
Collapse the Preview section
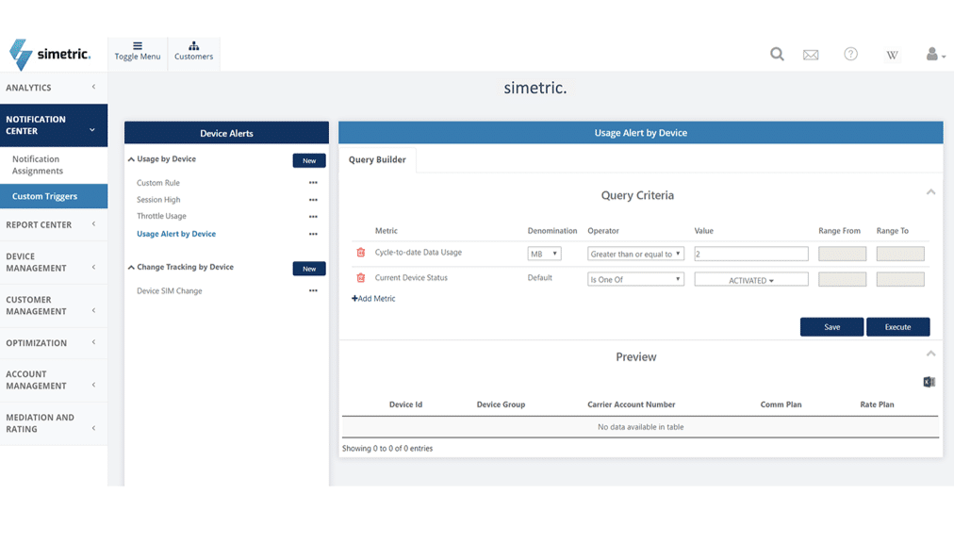930,354
